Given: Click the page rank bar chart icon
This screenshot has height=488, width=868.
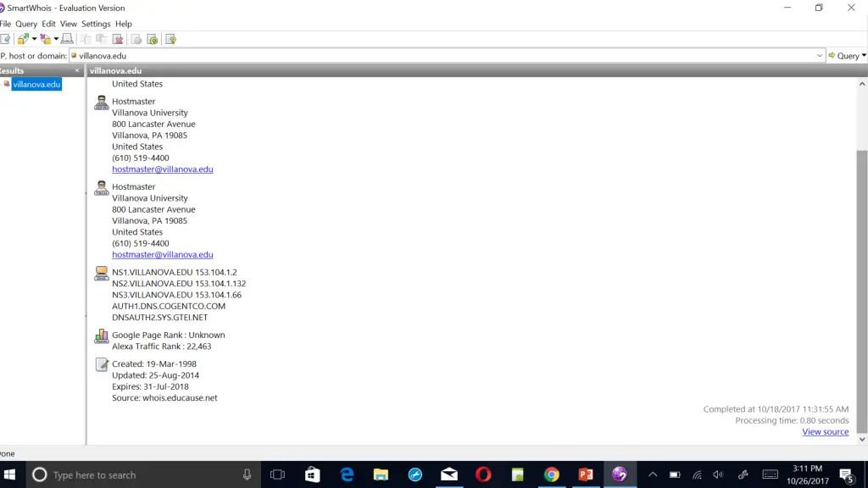Looking at the screenshot, I should click(x=102, y=335).
